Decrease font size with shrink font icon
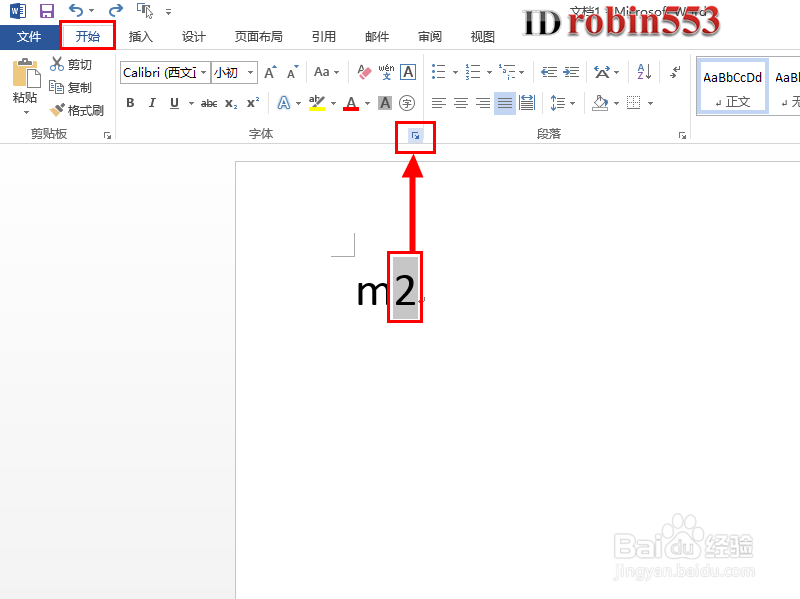 tap(292, 72)
